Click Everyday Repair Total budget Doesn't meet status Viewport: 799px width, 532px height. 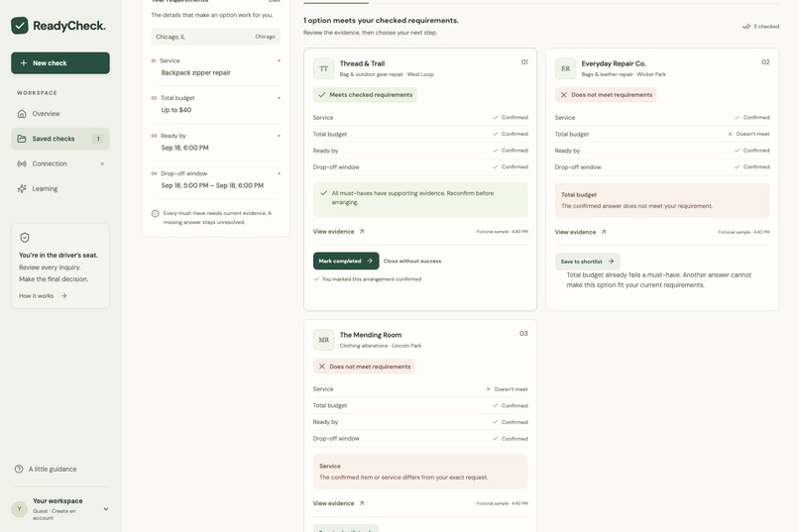click(748, 134)
